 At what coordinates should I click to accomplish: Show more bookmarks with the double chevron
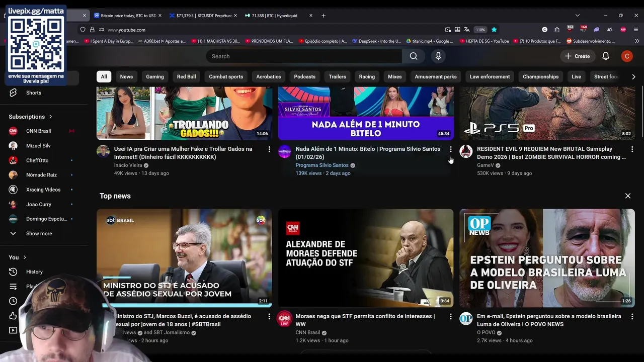point(636,41)
